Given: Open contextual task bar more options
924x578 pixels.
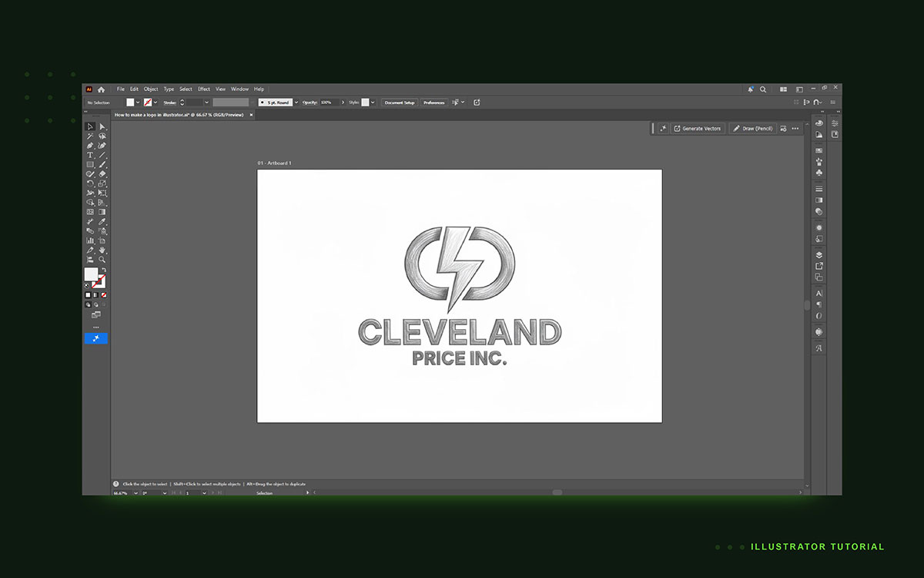Looking at the screenshot, I should point(795,129).
